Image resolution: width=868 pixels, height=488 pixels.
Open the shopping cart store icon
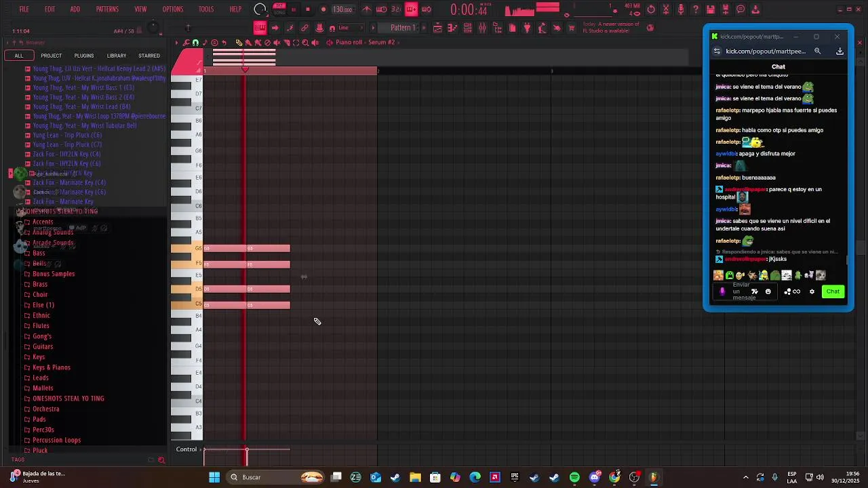point(572,28)
